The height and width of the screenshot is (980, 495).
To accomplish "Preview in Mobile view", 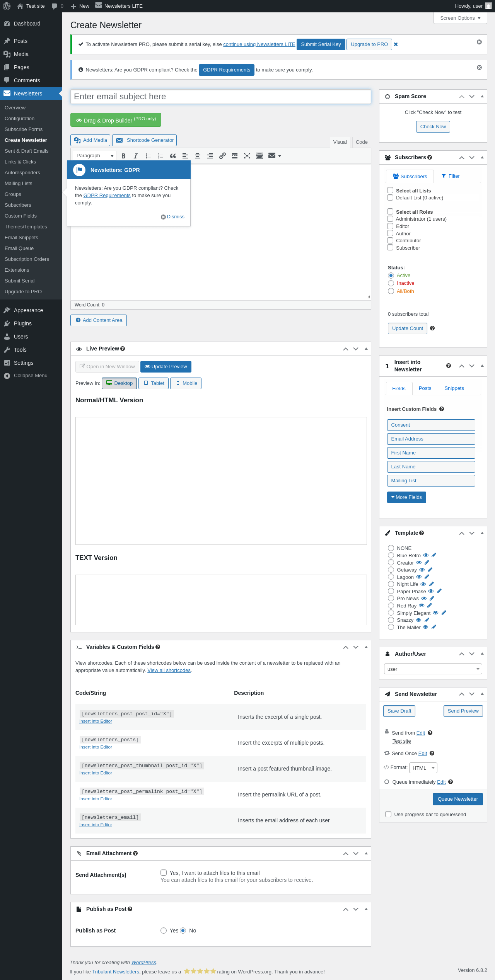I will [186, 383].
